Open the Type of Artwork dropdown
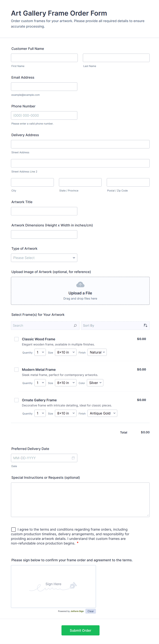159x644 pixels. (x=44, y=258)
